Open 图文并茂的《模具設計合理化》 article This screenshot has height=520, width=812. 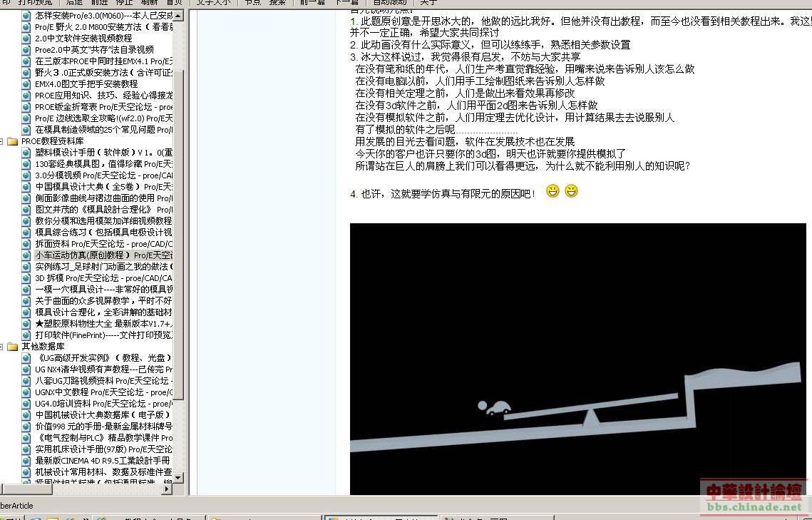(103, 209)
